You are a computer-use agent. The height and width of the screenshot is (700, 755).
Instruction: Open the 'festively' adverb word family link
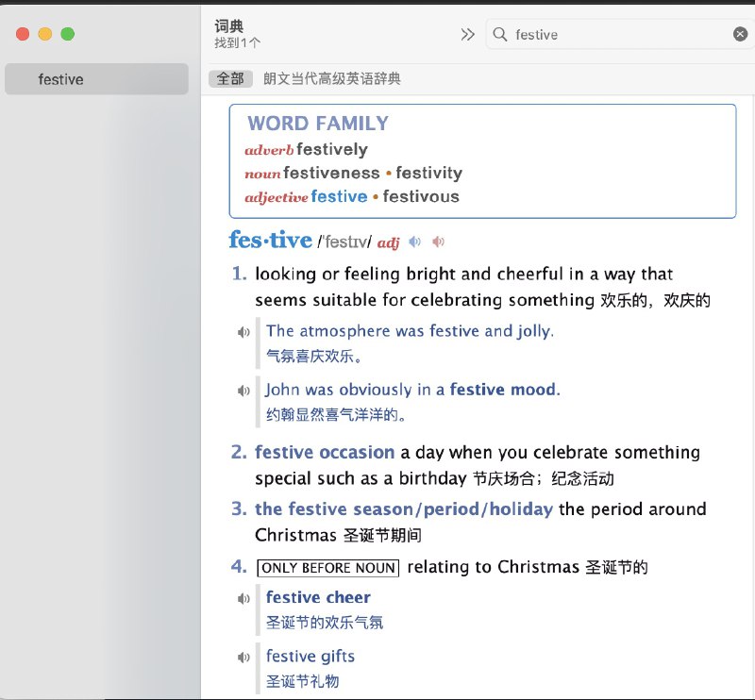coord(331,149)
